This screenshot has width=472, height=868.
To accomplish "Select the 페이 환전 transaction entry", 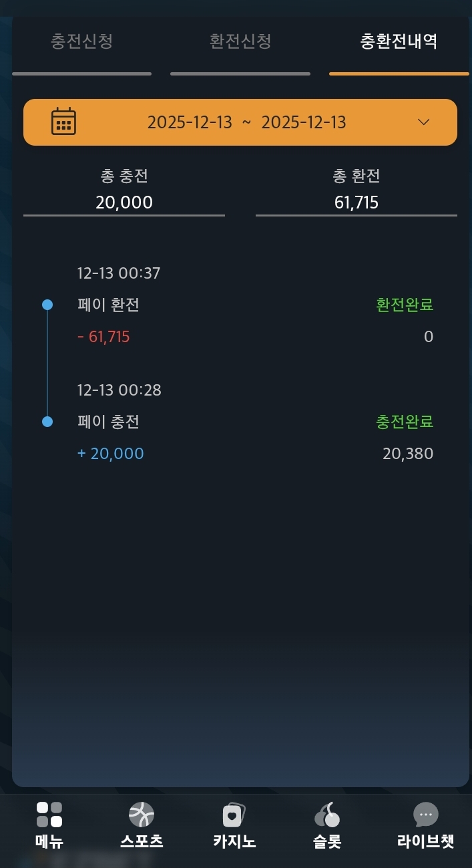I will [108, 305].
